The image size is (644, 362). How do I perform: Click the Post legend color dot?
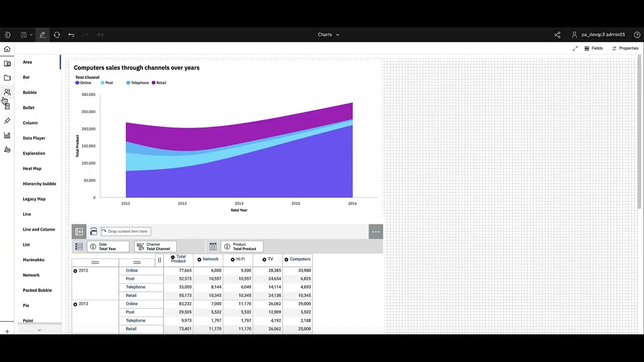click(103, 83)
